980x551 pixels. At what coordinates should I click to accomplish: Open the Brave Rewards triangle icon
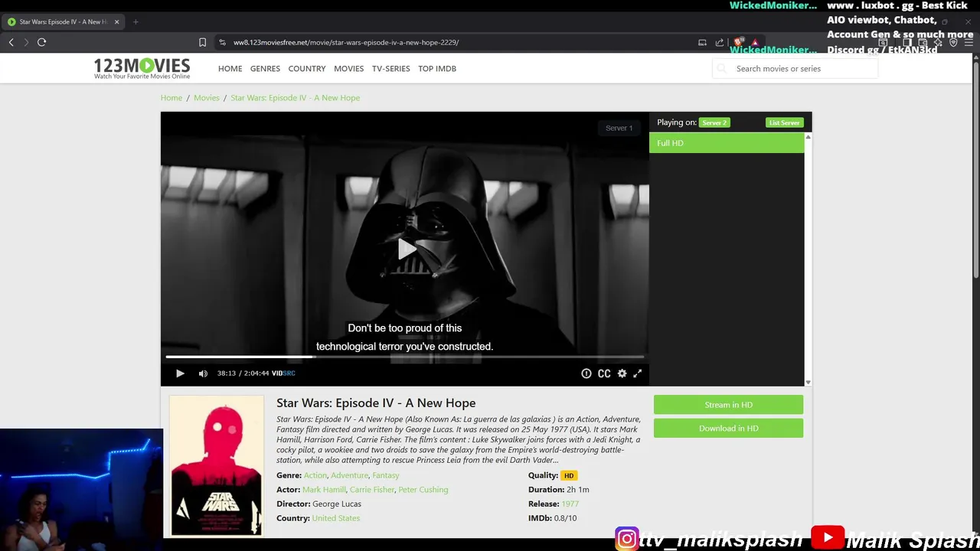point(755,42)
